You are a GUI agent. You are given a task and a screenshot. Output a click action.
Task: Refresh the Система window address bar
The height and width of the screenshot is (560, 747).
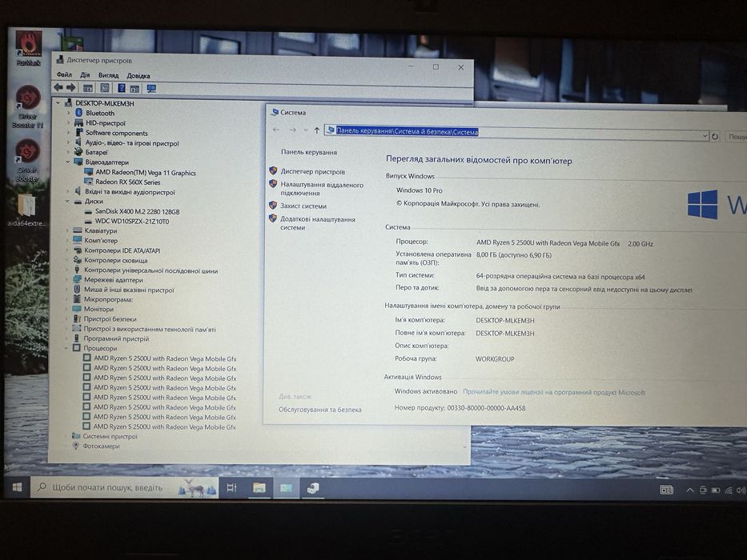715,137
